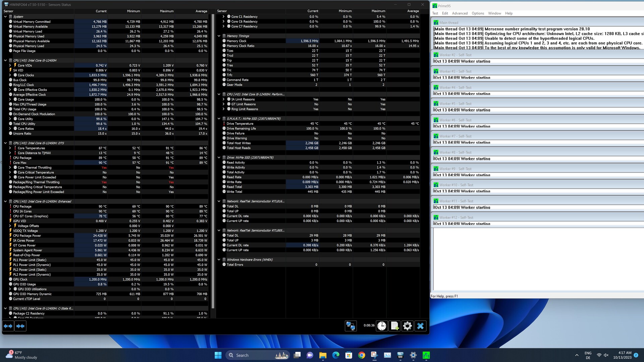This screenshot has width=644, height=362.
Task: Open the Prime95 Advanced menu
Action: pos(460,13)
